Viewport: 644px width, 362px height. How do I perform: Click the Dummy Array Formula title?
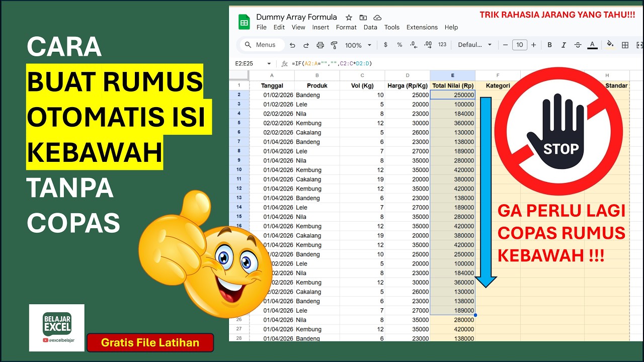click(296, 17)
